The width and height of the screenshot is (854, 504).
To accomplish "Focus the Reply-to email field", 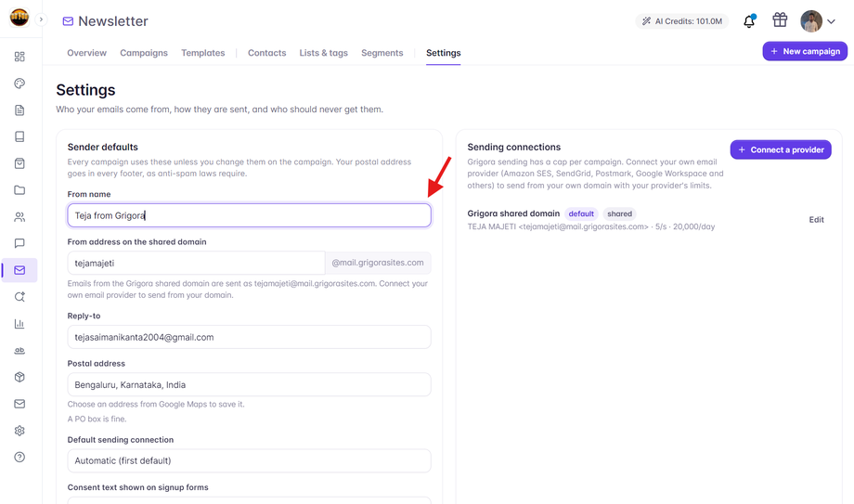I will click(x=249, y=337).
